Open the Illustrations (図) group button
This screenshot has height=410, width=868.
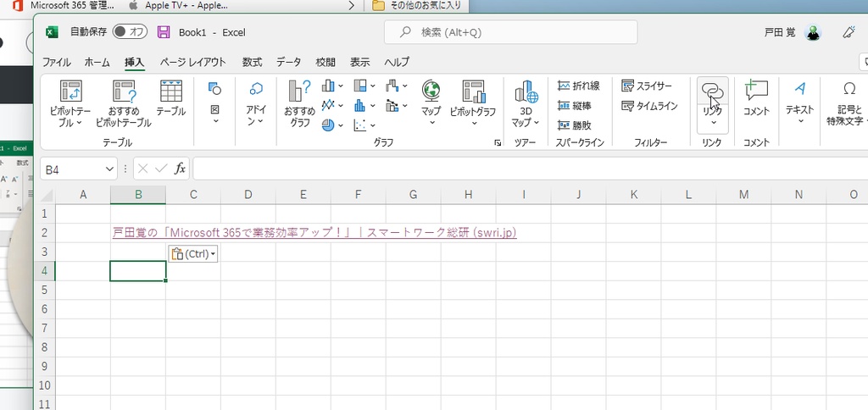(214, 102)
